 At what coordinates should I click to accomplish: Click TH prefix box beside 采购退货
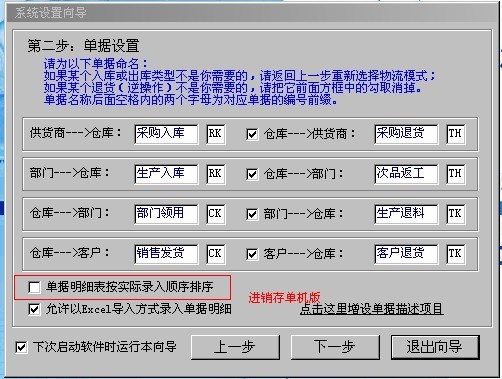[456, 134]
